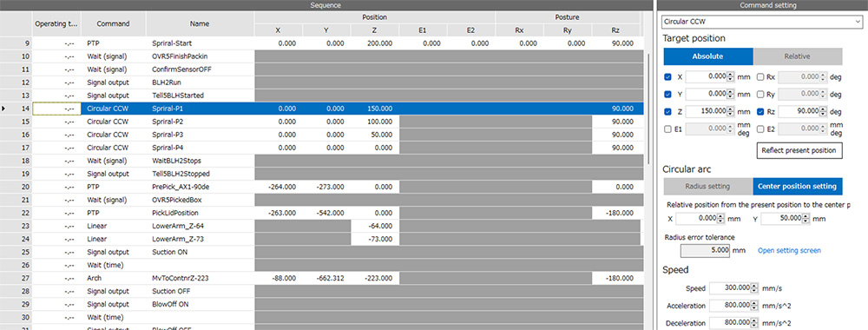Open the Circular CCW command dropdown
Screen dimensions: 868x330
click(x=762, y=23)
